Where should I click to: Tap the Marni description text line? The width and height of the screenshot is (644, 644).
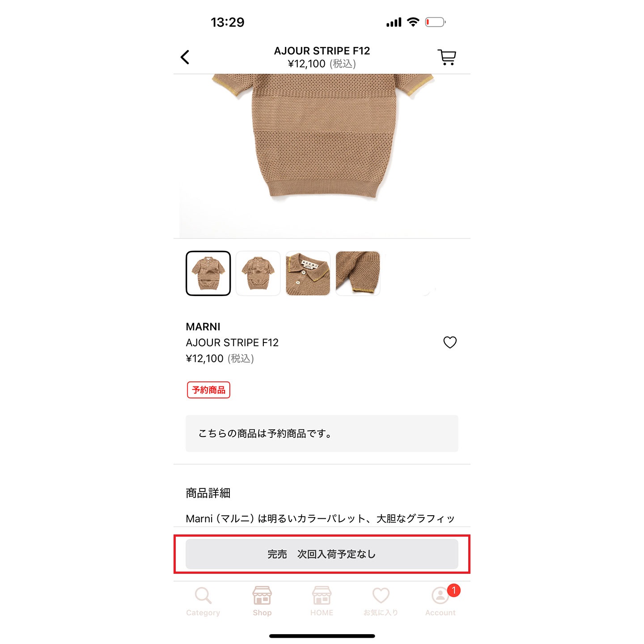pyautogui.click(x=320, y=519)
